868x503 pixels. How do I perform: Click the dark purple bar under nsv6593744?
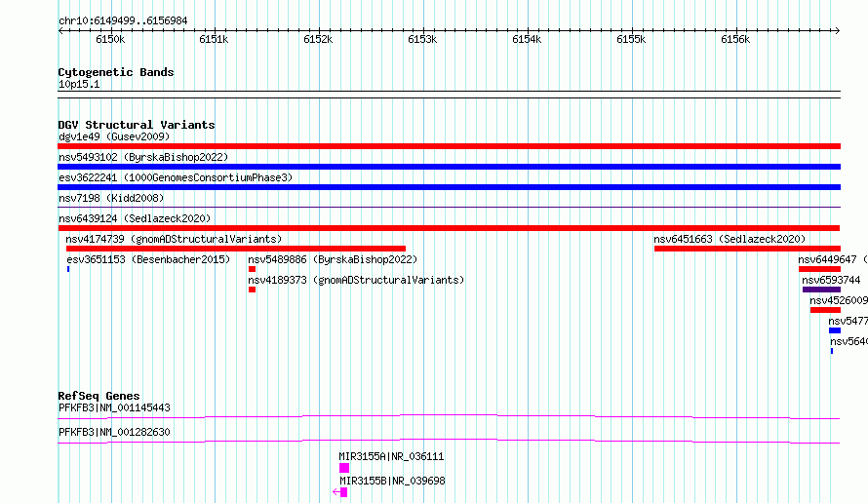pyautogui.click(x=821, y=290)
